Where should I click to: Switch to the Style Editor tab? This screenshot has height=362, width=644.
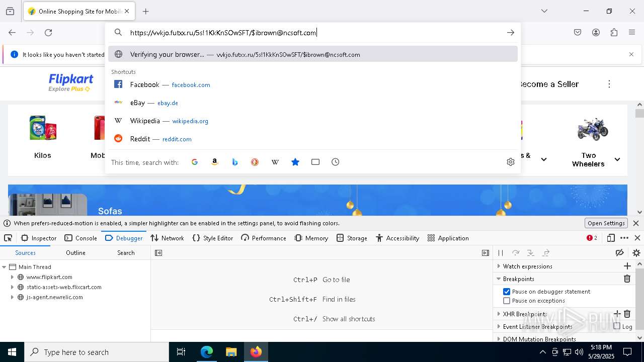point(213,238)
